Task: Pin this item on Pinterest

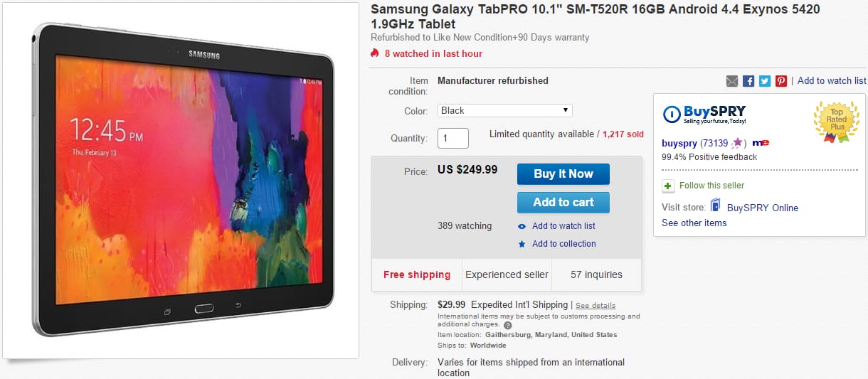Action: coord(781,81)
